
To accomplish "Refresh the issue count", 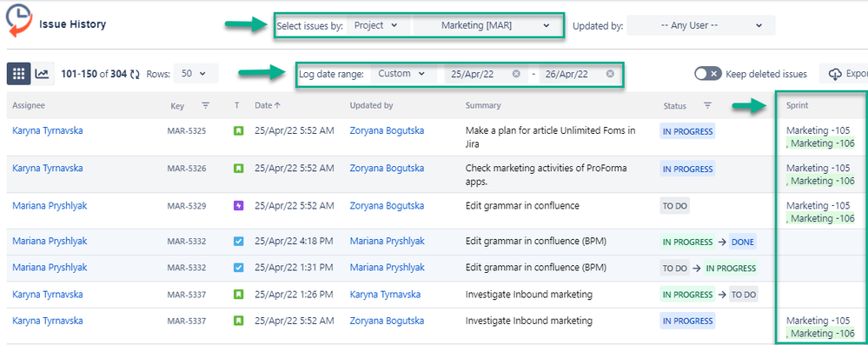I will point(135,74).
